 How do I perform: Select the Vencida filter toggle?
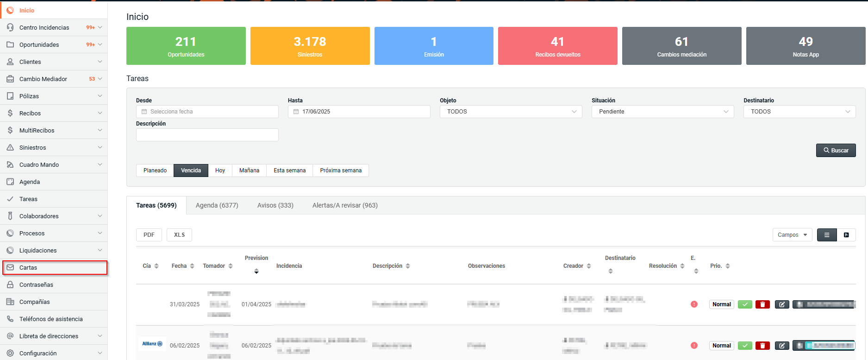pos(191,171)
